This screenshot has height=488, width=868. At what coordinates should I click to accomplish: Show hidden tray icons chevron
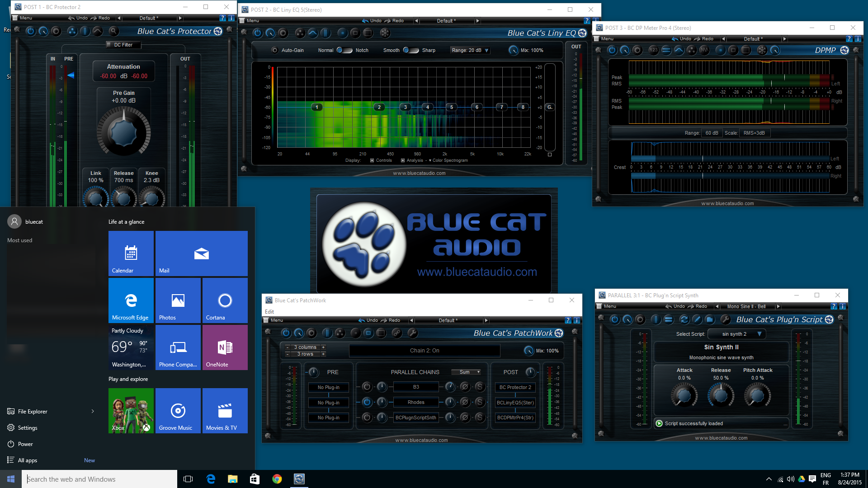[769, 479]
